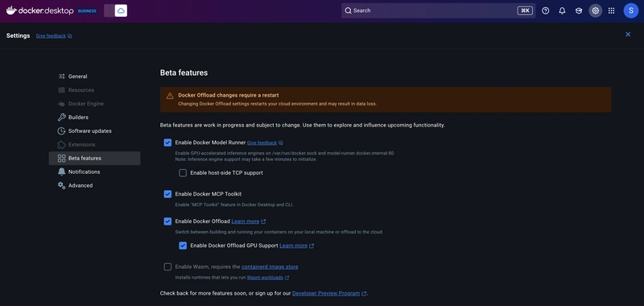Click 'Docker Offload changes require a restart' text
This screenshot has width=644, height=306.
pos(229,95)
